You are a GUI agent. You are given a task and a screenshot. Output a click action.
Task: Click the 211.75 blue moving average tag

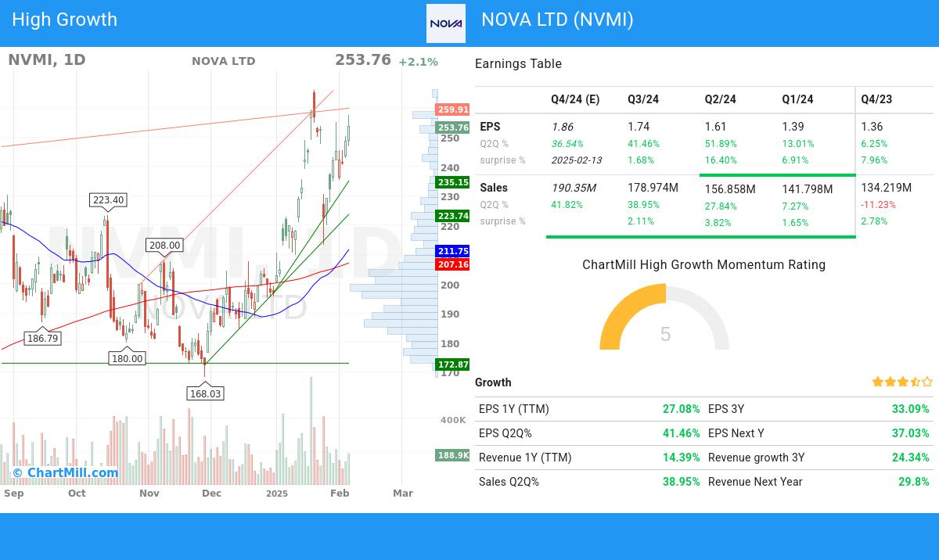click(453, 251)
